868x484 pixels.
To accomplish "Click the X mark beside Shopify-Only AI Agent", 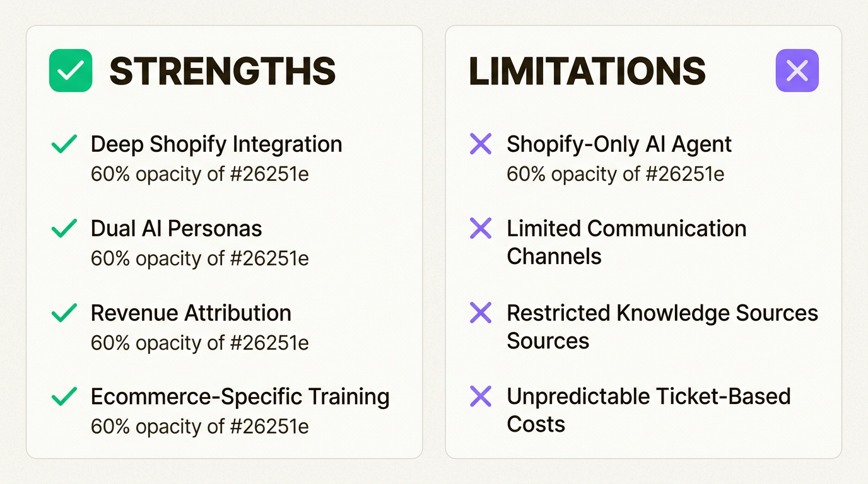I will coord(481,144).
